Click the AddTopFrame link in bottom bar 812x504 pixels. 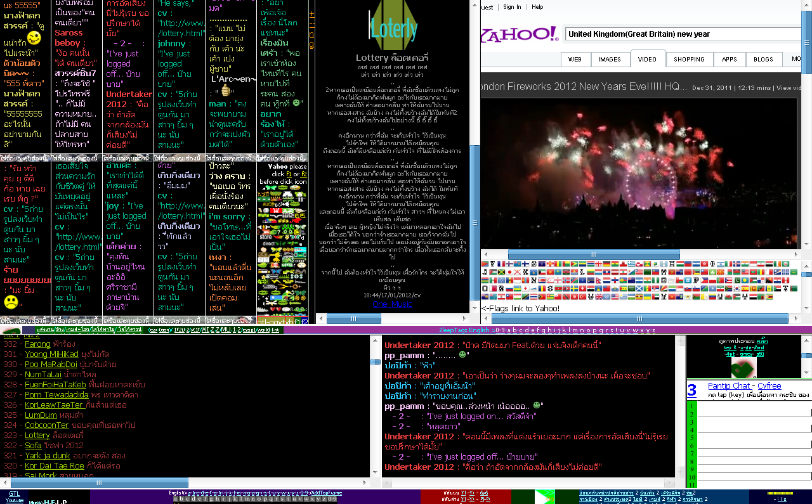click(x=328, y=493)
